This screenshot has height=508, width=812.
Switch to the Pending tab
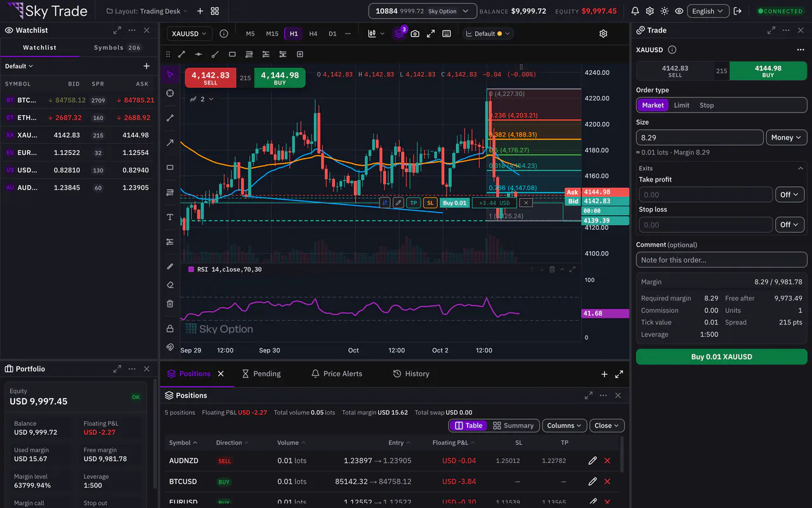pyautogui.click(x=261, y=373)
